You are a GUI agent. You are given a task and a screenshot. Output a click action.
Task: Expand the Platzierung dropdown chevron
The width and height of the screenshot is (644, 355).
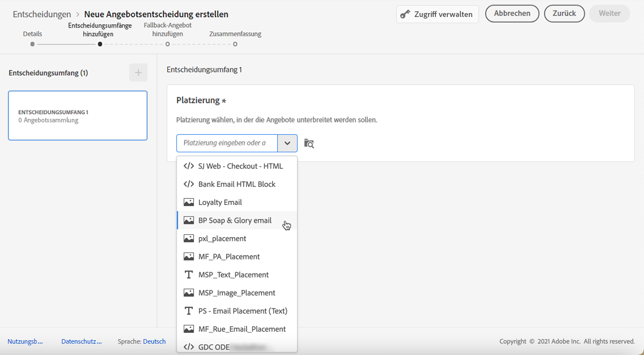287,143
